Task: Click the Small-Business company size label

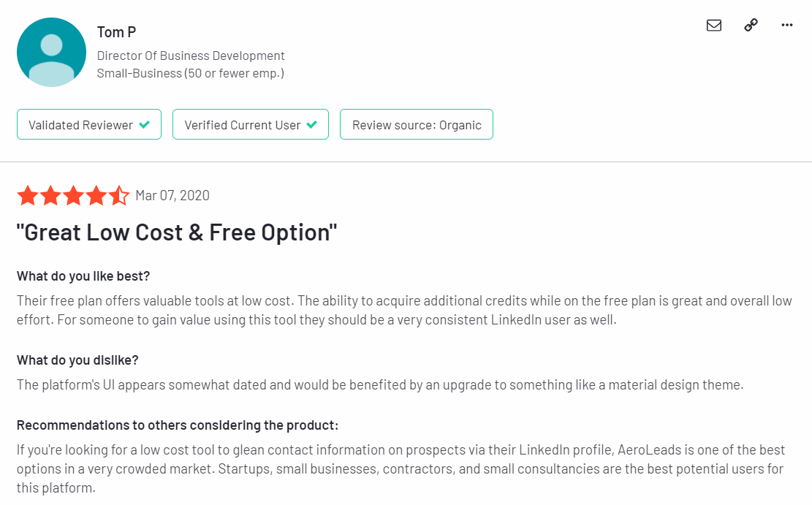Action: coord(191,73)
